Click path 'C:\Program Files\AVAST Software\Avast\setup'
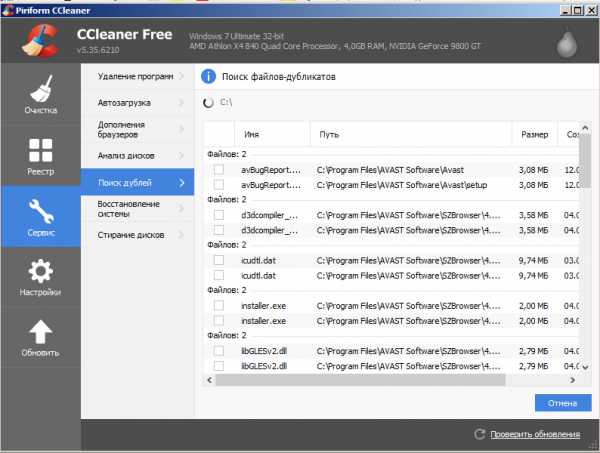Viewport: 600px width, 453px height. coord(402,185)
